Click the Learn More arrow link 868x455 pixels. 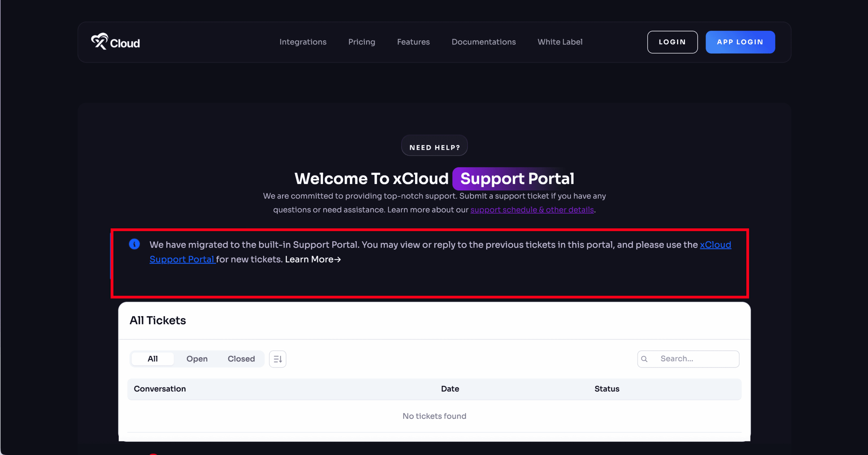tap(313, 259)
